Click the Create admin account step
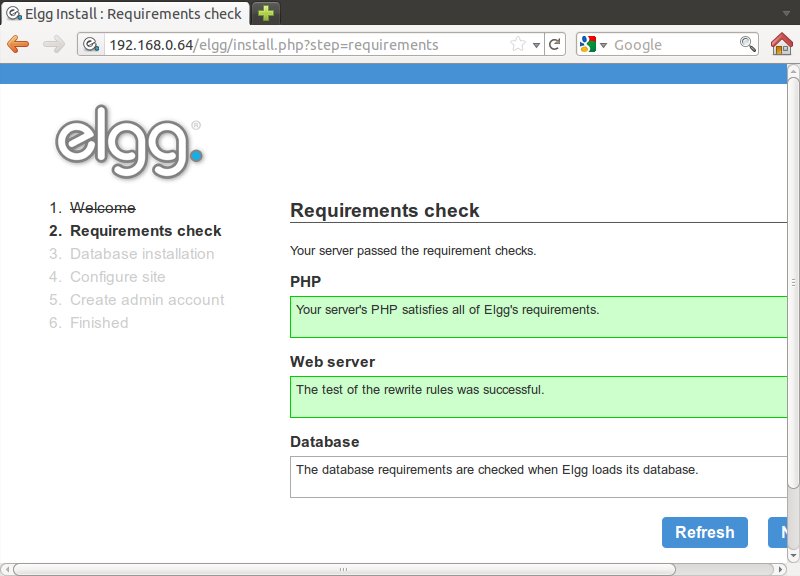800x576 pixels. pyautogui.click(x=147, y=299)
